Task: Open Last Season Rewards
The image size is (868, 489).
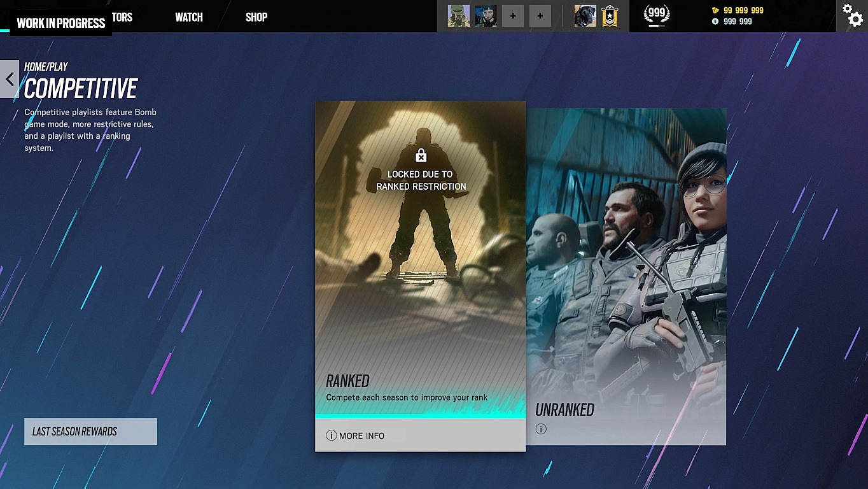Action: pyautogui.click(x=90, y=432)
